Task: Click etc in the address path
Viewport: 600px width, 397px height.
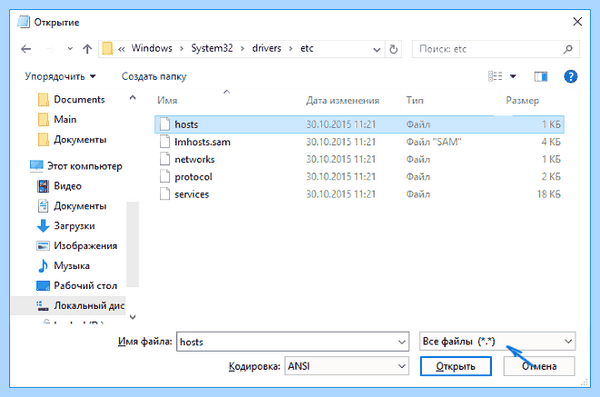Action: coord(307,48)
